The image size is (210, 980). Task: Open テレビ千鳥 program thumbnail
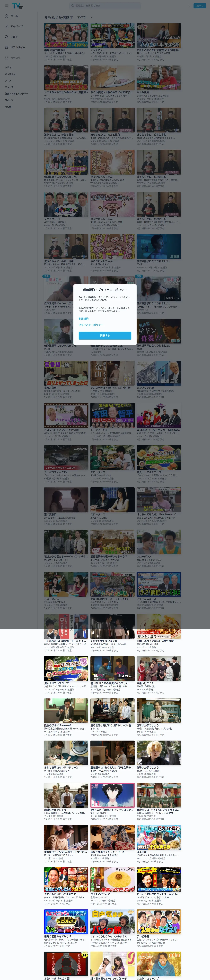pos(159,922)
